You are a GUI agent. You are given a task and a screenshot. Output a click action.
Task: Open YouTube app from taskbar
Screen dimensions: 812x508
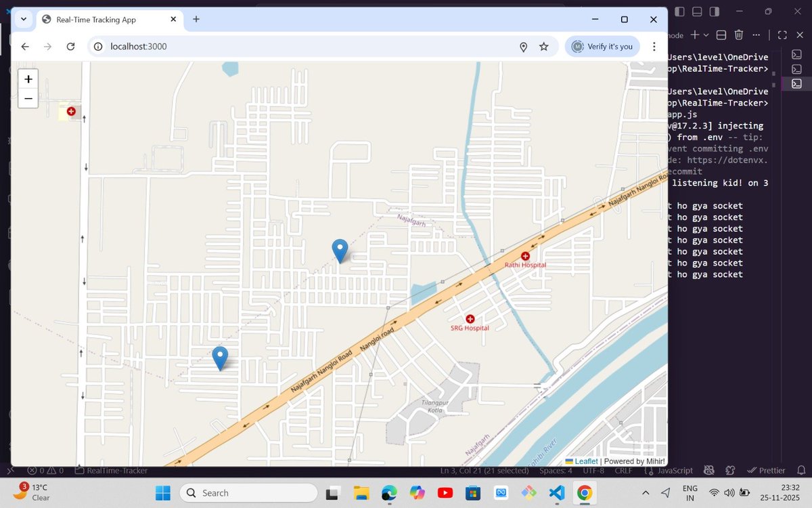(x=445, y=492)
